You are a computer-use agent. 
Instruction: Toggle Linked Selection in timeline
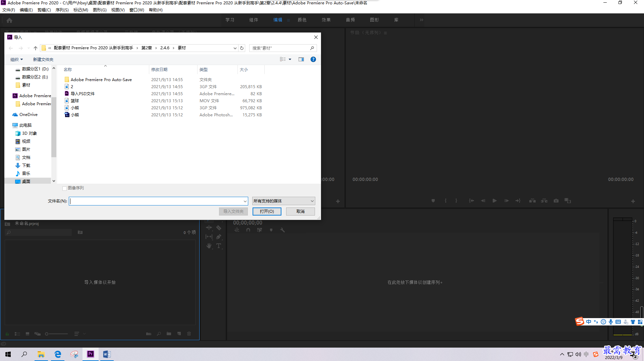(260, 230)
